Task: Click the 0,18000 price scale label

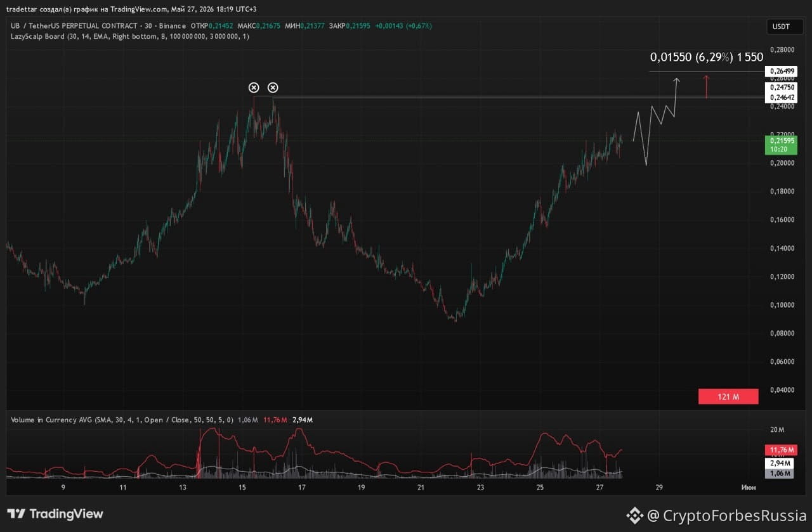Action: point(782,191)
